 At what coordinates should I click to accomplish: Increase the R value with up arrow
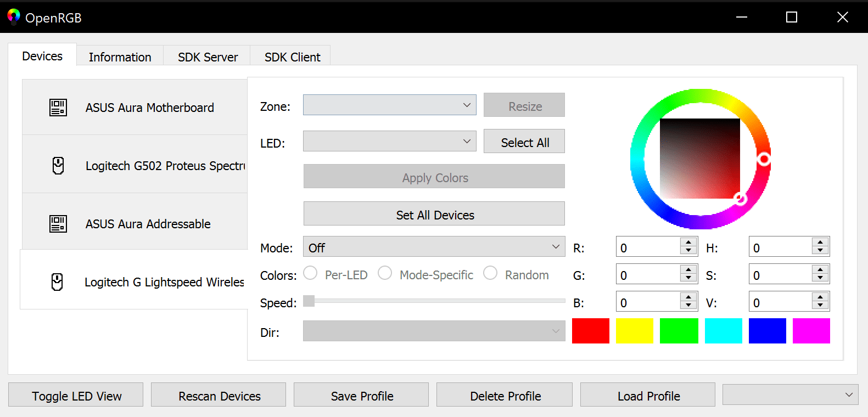(688, 243)
